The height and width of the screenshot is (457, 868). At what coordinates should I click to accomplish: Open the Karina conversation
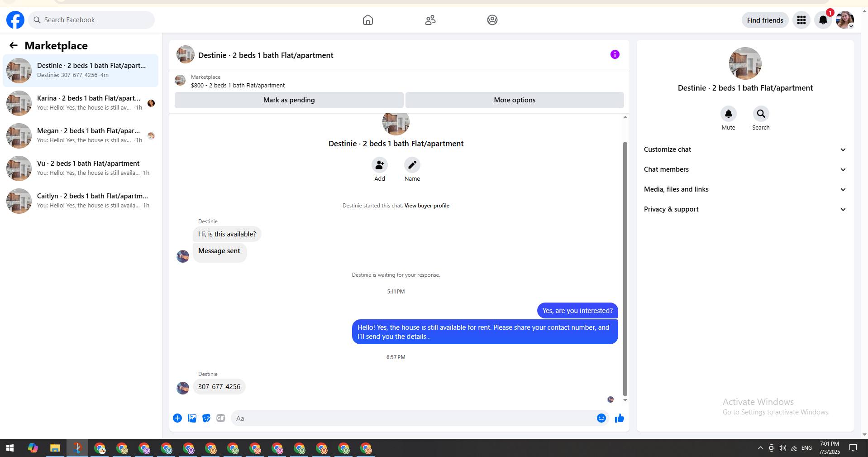pos(81,103)
